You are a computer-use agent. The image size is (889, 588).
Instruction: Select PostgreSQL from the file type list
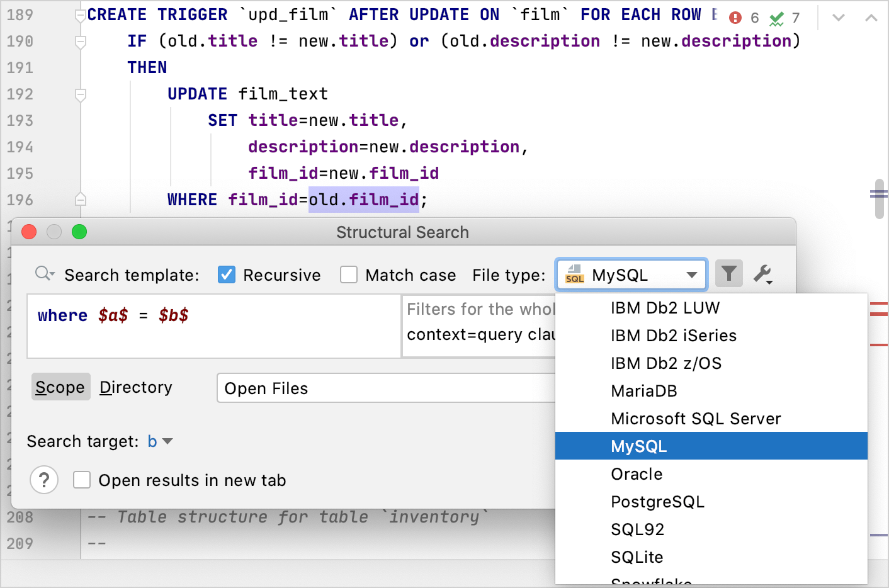tap(657, 502)
